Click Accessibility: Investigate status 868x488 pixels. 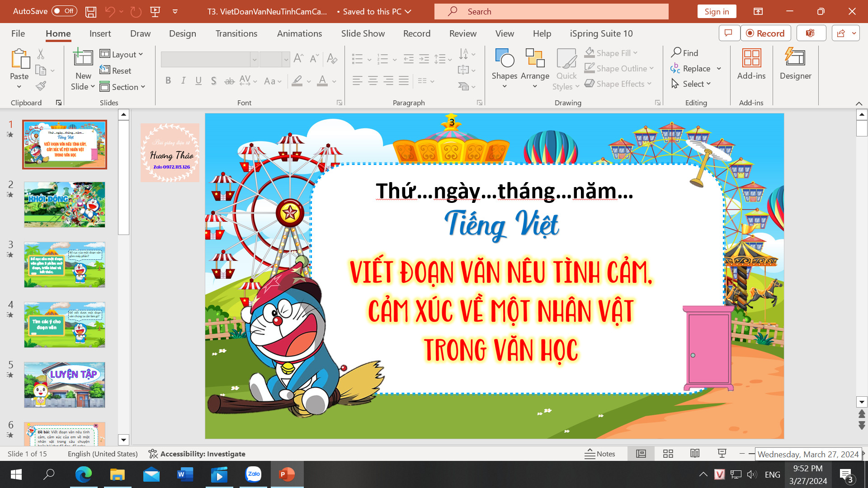(x=197, y=454)
